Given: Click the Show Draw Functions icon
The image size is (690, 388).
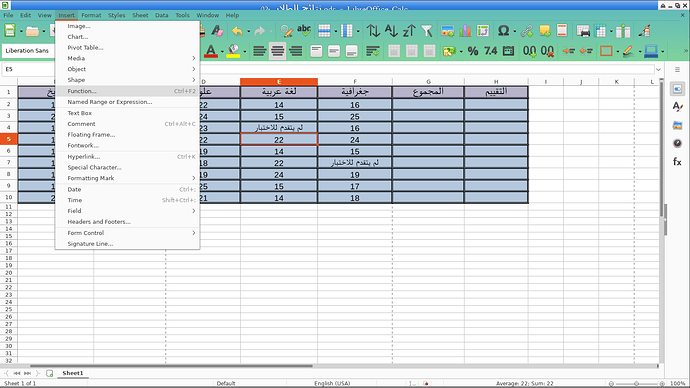Looking at the screenshot, I should pyautogui.click(x=644, y=31).
